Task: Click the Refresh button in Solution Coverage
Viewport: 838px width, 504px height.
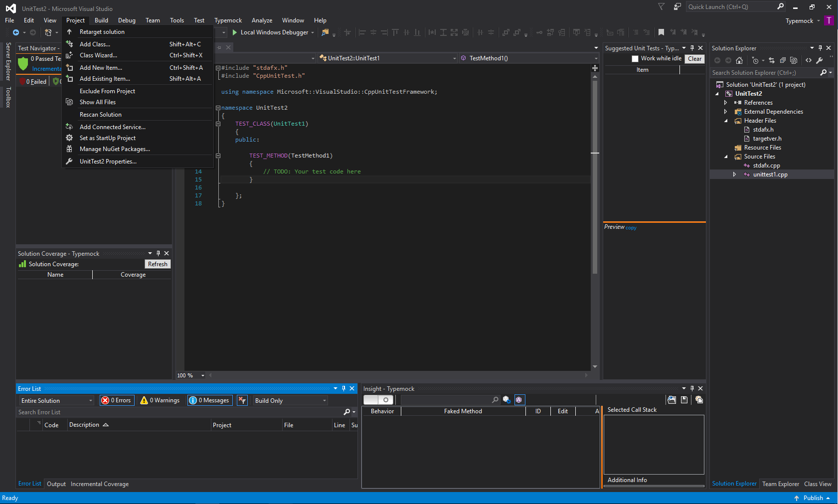Action: 158,264
